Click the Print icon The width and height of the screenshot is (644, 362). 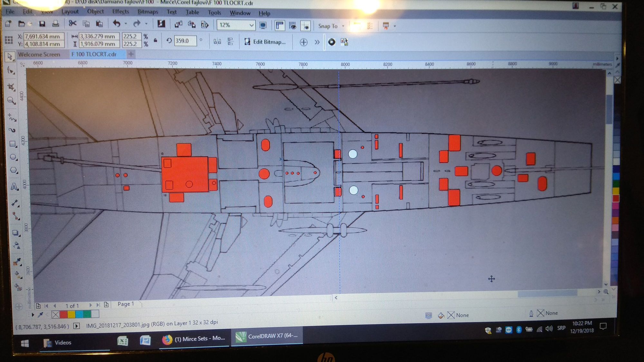point(56,24)
